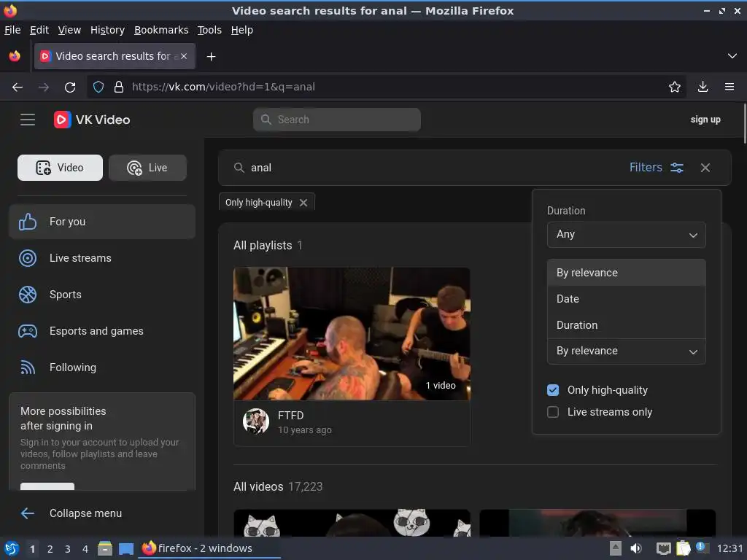
Task: Open the Firefox application menu
Action: (729, 87)
